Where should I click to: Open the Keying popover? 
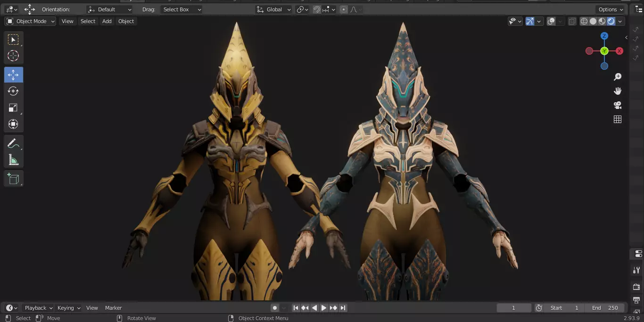pos(68,308)
